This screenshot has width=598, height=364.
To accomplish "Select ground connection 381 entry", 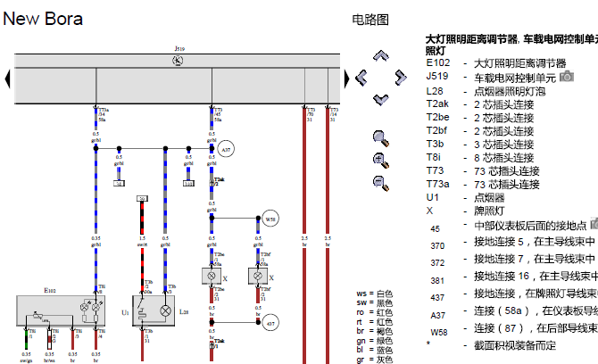I will point(514,277).
